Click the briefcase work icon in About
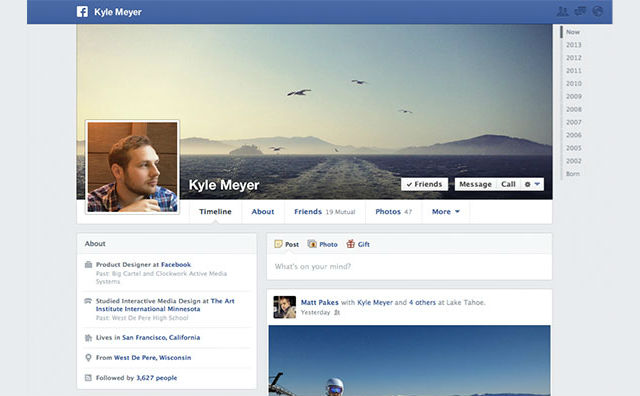Image resolution: width=640 pixels, height=396 pixels. click(x=88, y=265)
